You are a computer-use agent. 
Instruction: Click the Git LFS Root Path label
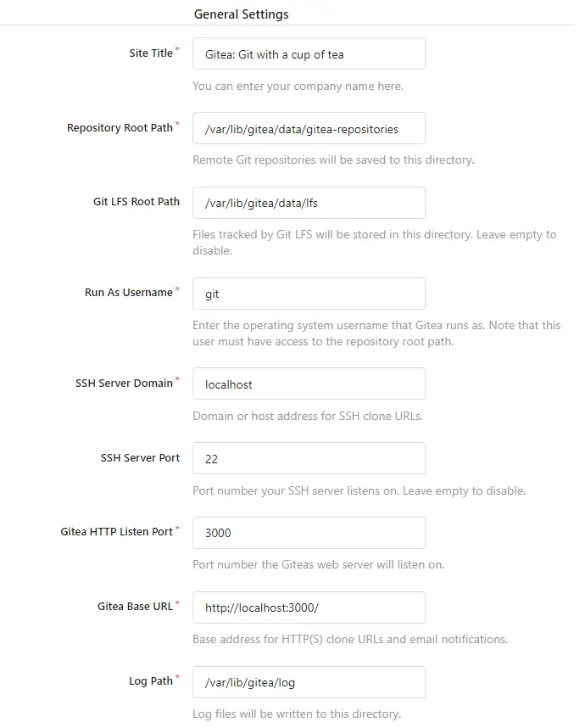[x=136, y=202]
